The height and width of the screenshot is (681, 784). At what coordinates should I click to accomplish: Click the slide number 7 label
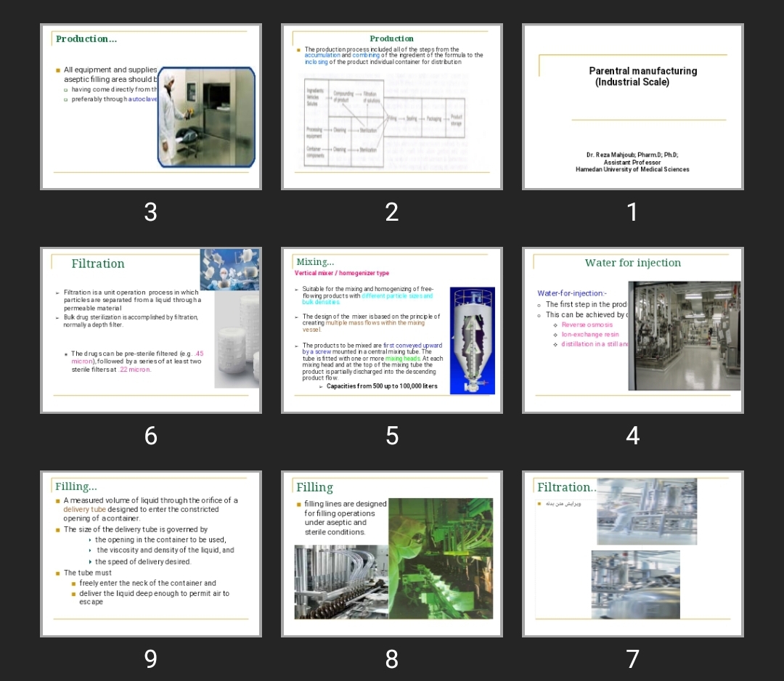(632, 659)
